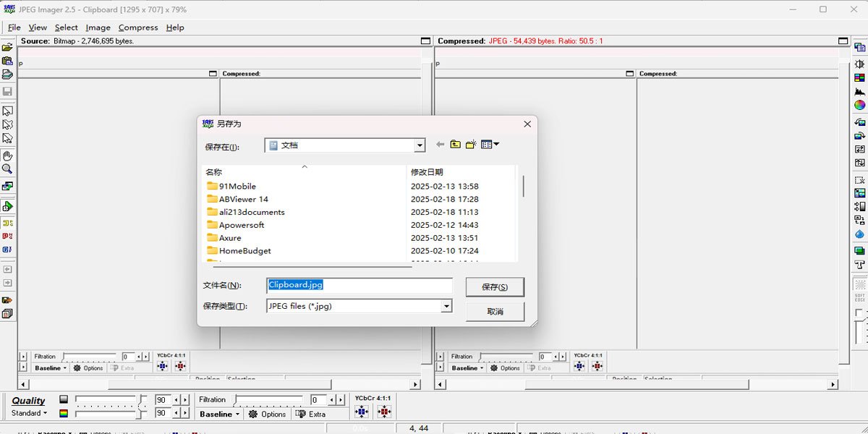Open the brightness adjustment tool on right toolbar
This screenshot has height=434, width=868.
point(858,62)
